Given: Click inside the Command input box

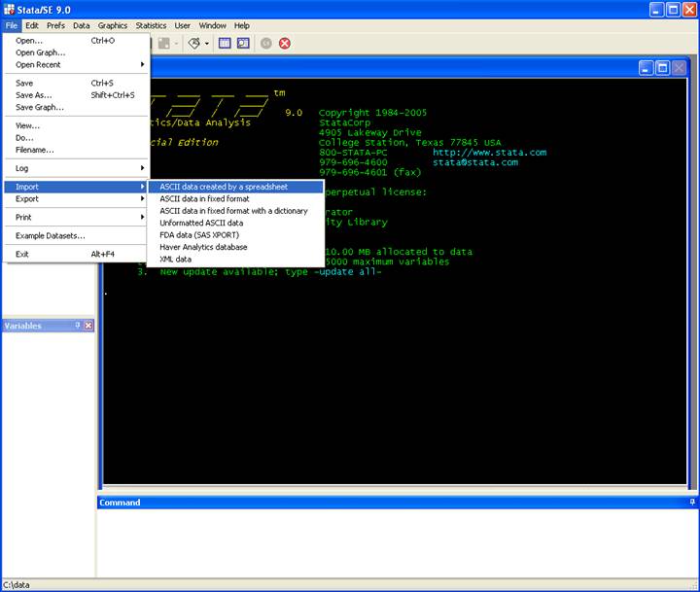Looking at the screenshot, I should (x=397, y=541).
